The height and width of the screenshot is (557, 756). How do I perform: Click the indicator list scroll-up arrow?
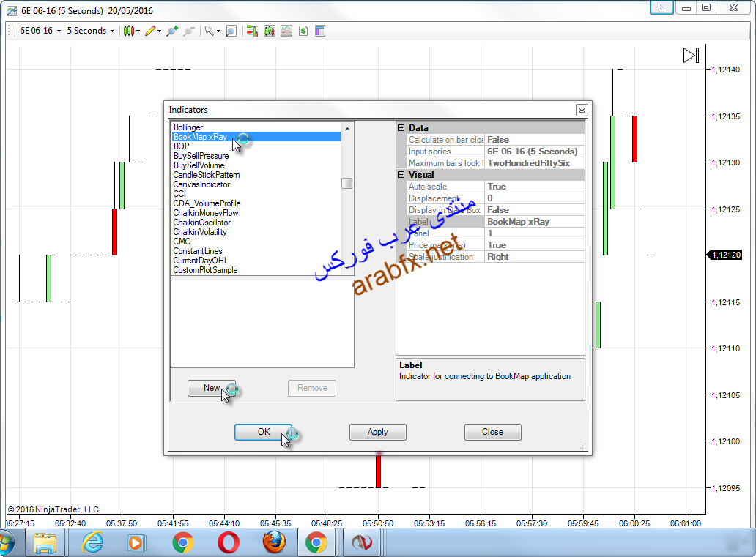click(x=347, y=129)
